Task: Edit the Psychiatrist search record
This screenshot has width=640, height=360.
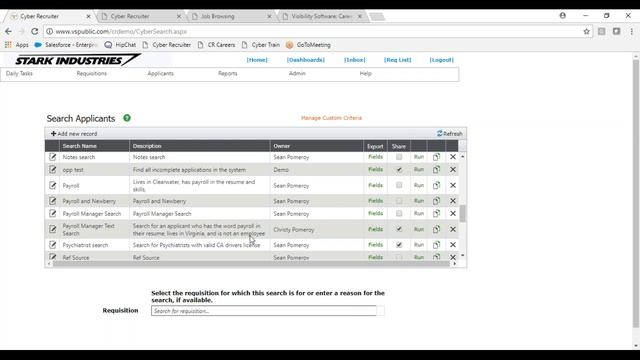Action: pyautogui.click(x=53, y=245)
